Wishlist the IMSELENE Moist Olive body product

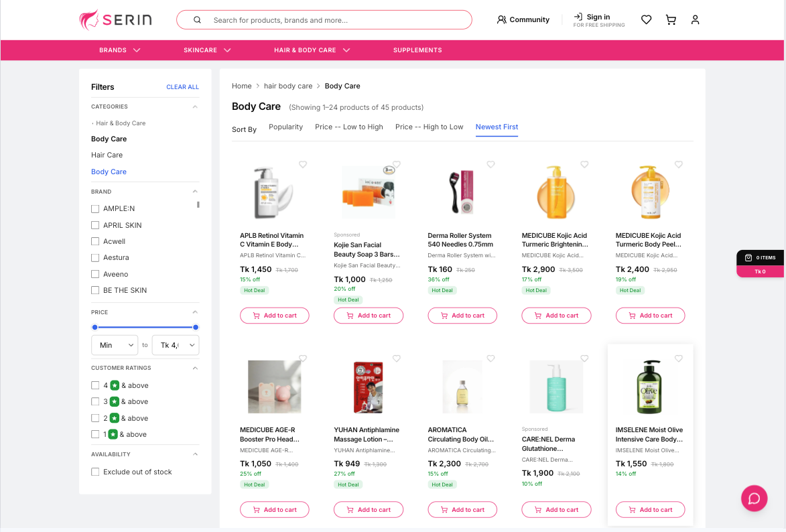point(679,358)
